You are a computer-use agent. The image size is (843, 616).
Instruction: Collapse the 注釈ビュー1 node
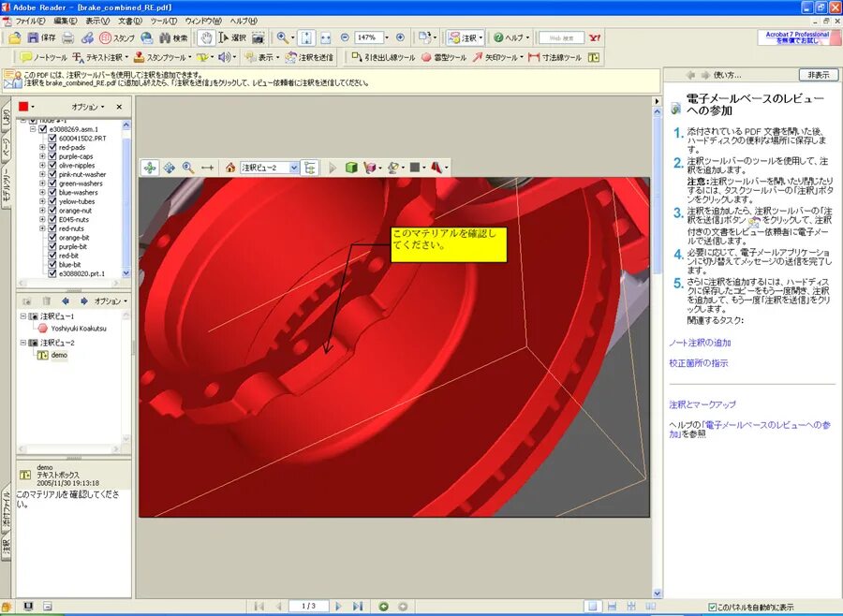[23, 316]
